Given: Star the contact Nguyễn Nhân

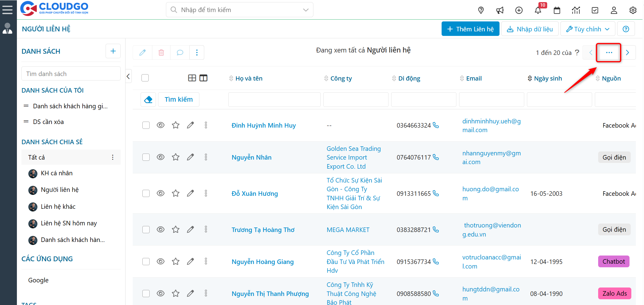Looking at the screenshot, I should (x=176, y=157).
